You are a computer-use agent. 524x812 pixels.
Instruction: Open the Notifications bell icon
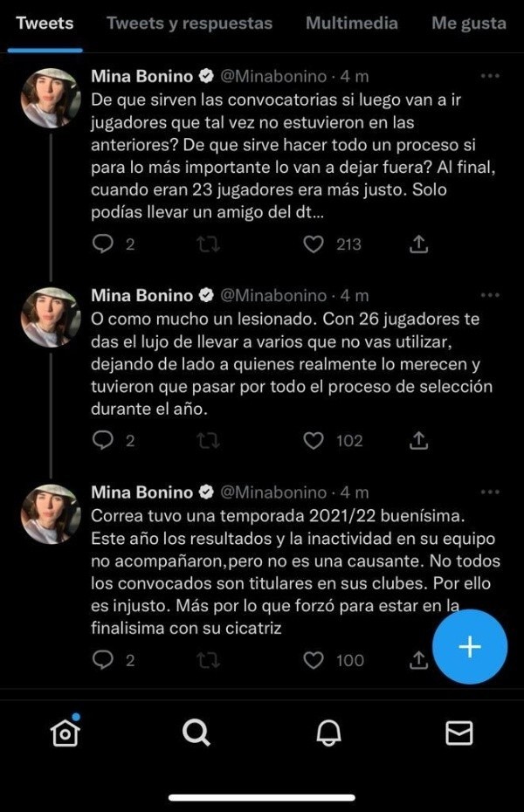327,733
